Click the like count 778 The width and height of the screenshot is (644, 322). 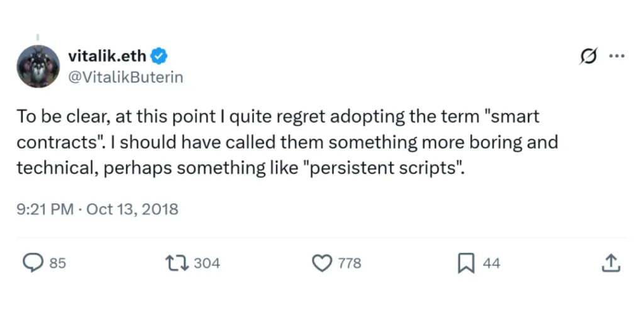pyautogui.click(x=350, y=264)
